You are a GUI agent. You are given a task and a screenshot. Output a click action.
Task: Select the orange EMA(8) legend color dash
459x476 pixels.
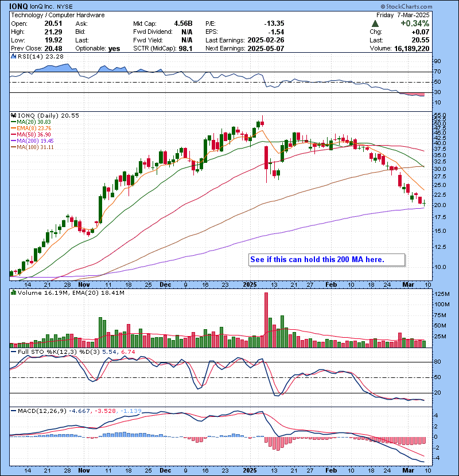(13, 128)
